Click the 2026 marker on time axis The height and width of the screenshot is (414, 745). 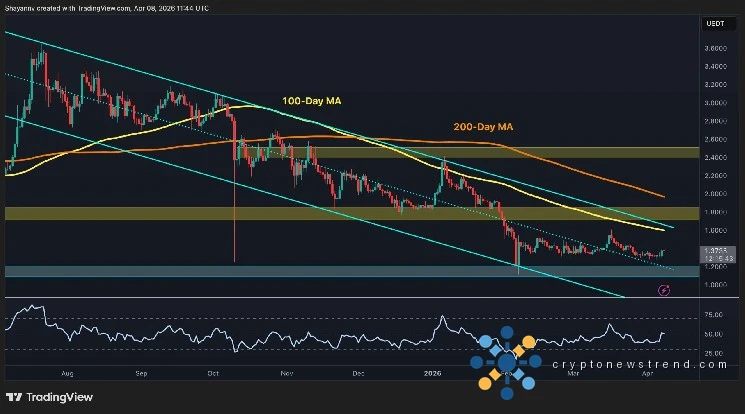point(431,373)
